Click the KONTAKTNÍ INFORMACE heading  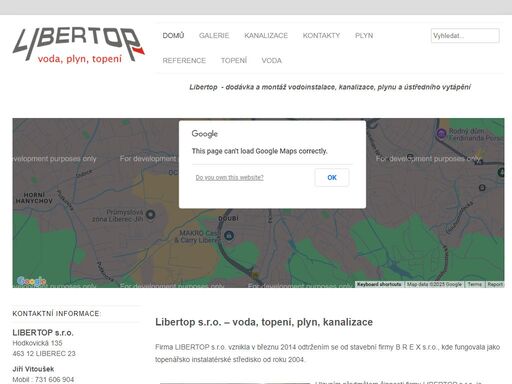point(57,314)
